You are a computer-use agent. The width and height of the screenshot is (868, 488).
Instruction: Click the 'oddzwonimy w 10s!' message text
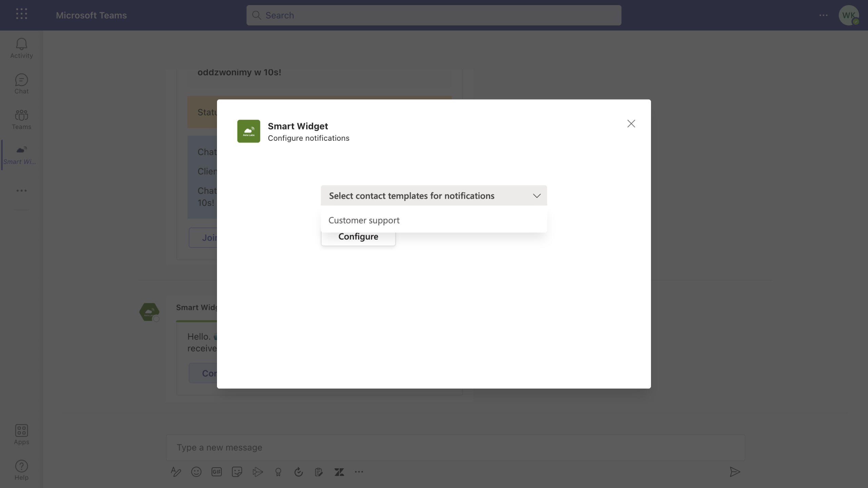click(x=239, y=72)
